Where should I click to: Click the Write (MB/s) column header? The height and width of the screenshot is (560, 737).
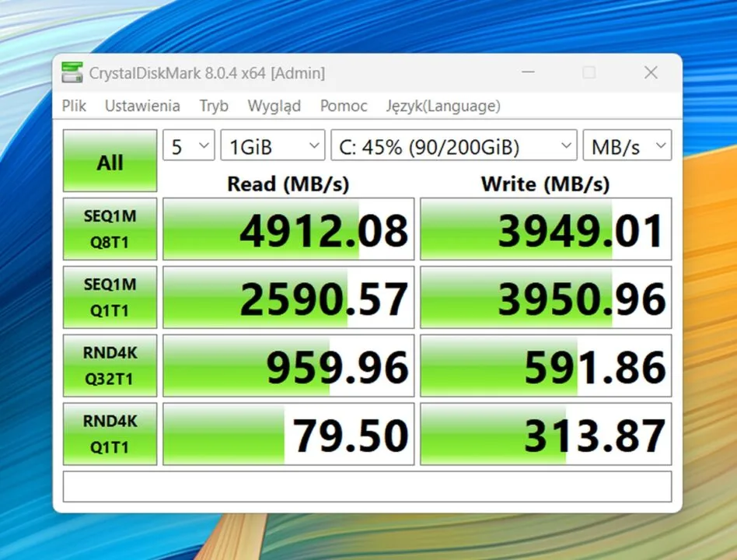[545, 184]
